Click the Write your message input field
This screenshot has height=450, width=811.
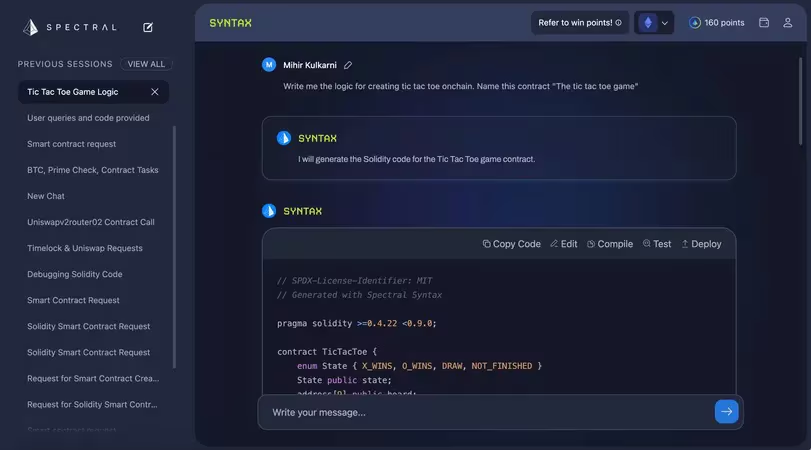485,412
